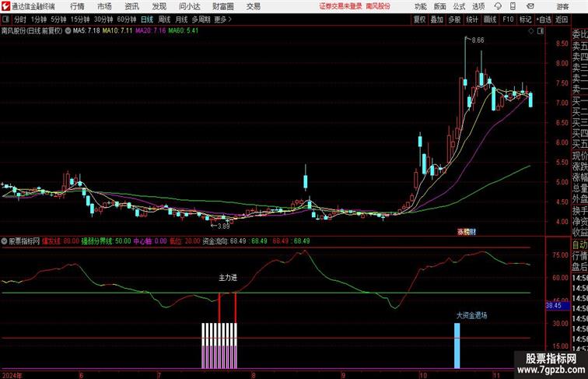Click the 主力进 signal label
The image size is (588, 379).
(x=228, y=278)
